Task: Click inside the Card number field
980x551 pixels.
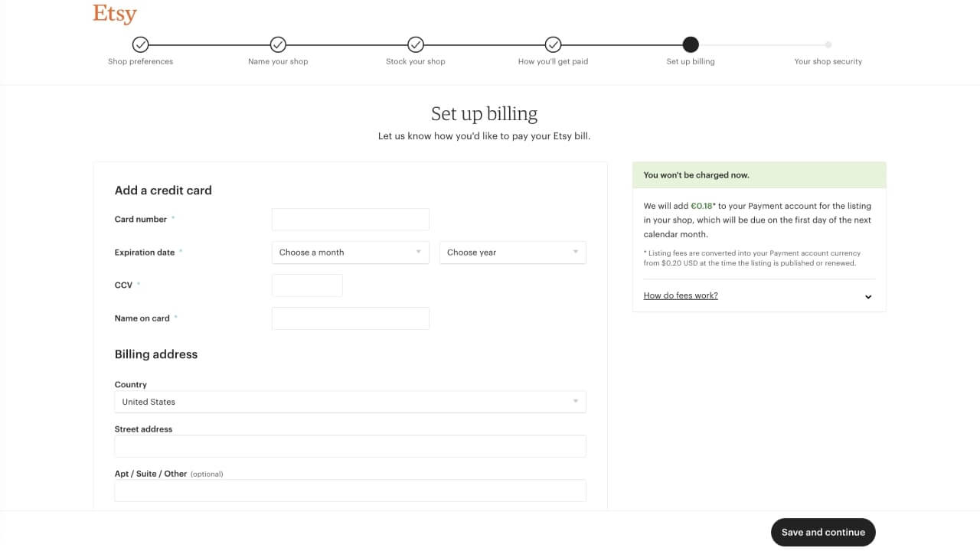Action: pos(350,219)
